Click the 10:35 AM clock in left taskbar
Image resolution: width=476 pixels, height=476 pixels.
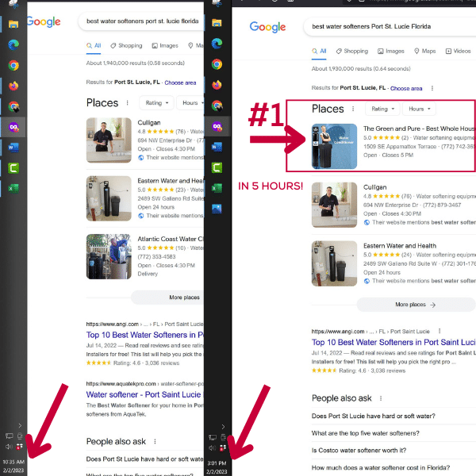tap(13, 466)
